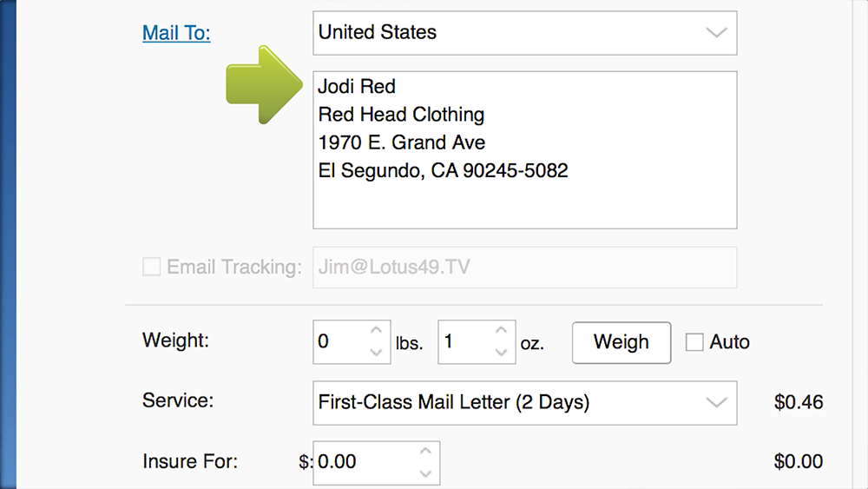The width and height of the screenshot is (868, 489).
Task: Increase ounces with the up arrow
Action: [x=501, y=331]
